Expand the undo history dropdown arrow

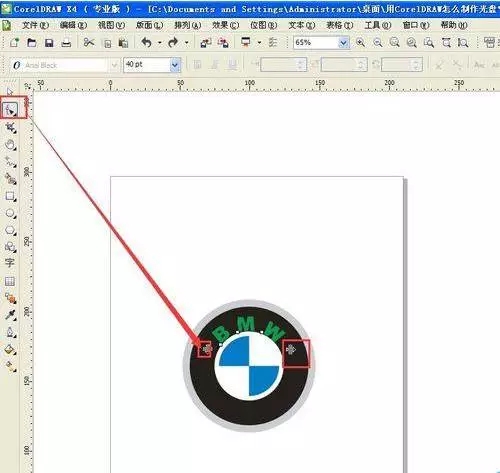point(160,43)
